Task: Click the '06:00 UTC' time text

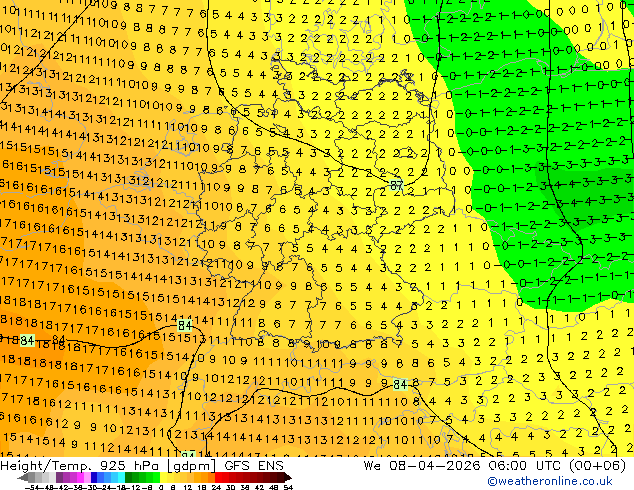Action: (523, 466)
